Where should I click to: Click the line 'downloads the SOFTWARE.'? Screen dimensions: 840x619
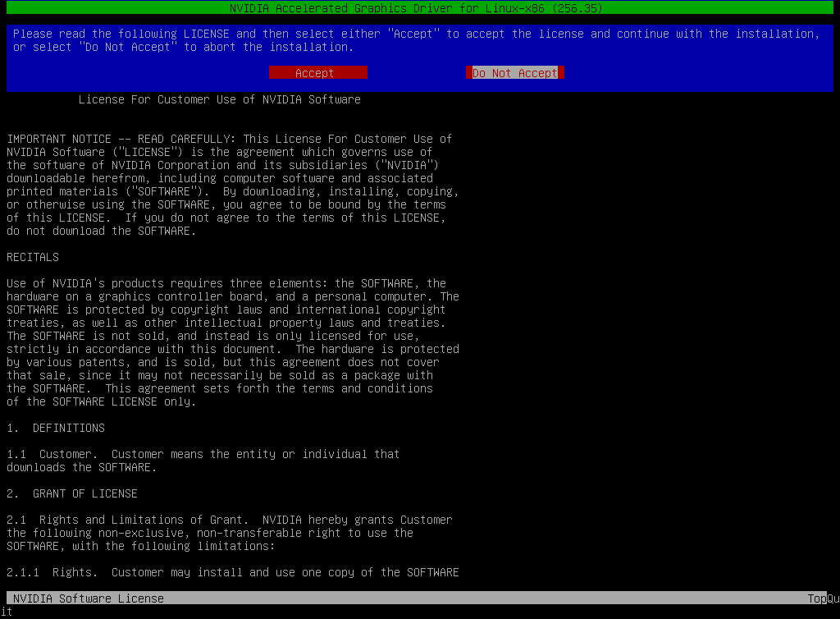81,467
